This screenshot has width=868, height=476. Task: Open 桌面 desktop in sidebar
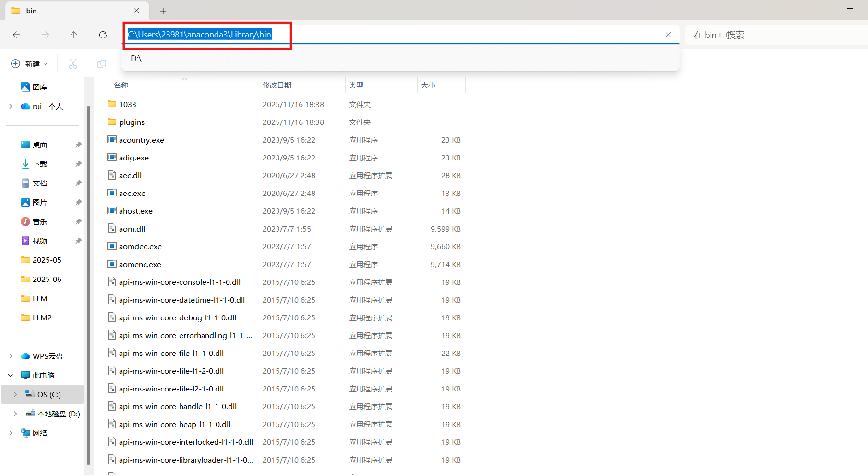[x=34, y=145]
